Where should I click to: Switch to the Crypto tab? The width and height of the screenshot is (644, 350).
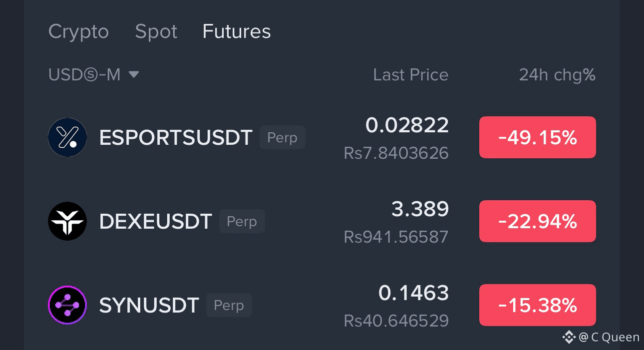78,31
